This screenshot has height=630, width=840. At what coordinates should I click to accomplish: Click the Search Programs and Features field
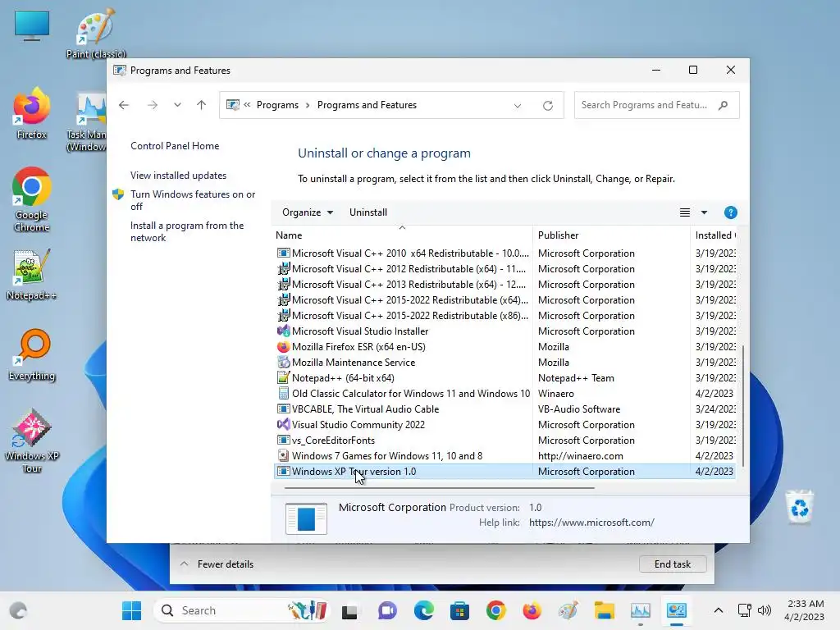(x=657, y=105)
